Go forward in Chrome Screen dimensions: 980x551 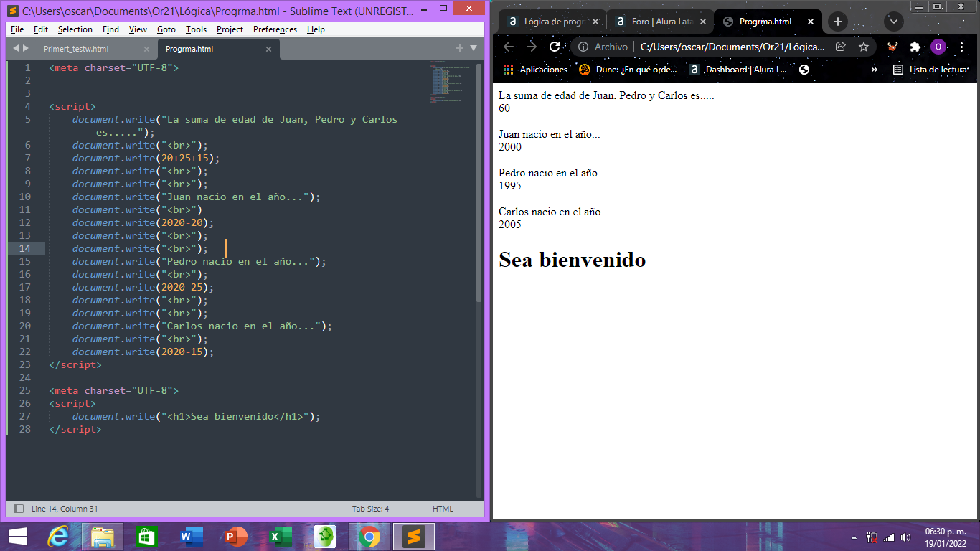[x=532, y=47]
